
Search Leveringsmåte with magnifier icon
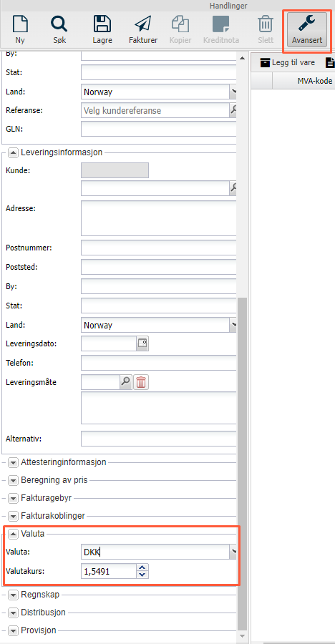[125, 382]
